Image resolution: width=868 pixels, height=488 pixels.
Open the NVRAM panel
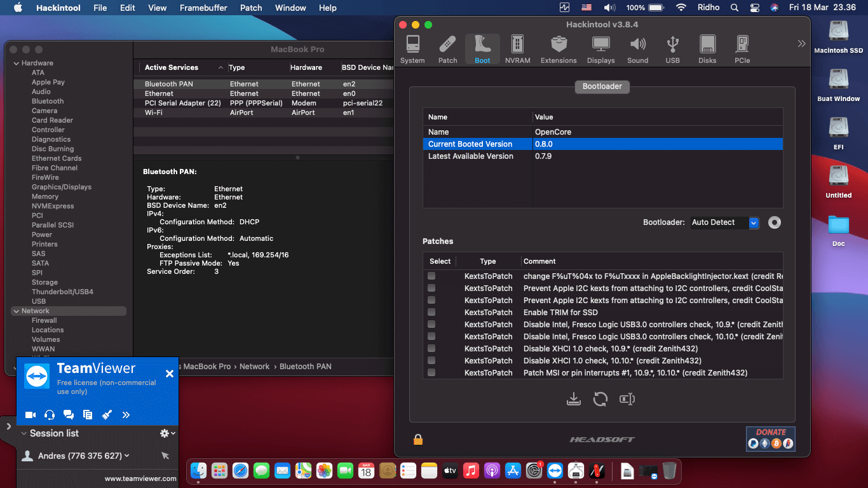coord(517,49)
